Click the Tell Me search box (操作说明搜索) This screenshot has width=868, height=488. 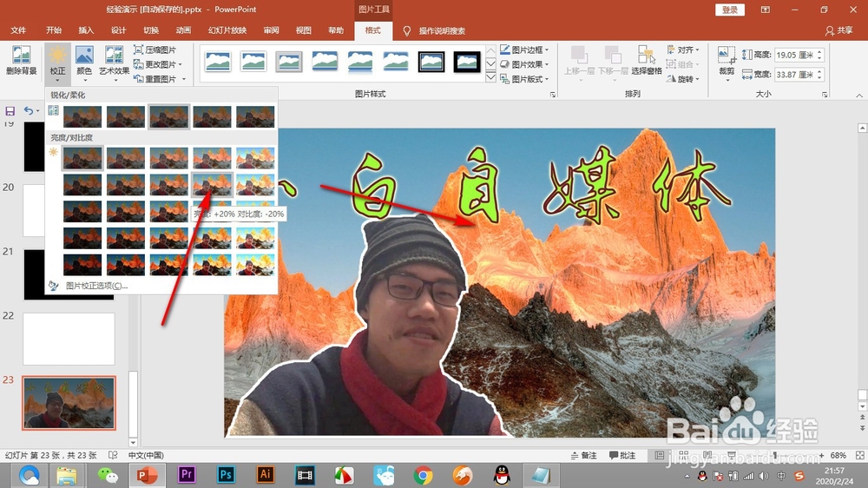pyautogui.click(x=441, y=31)
